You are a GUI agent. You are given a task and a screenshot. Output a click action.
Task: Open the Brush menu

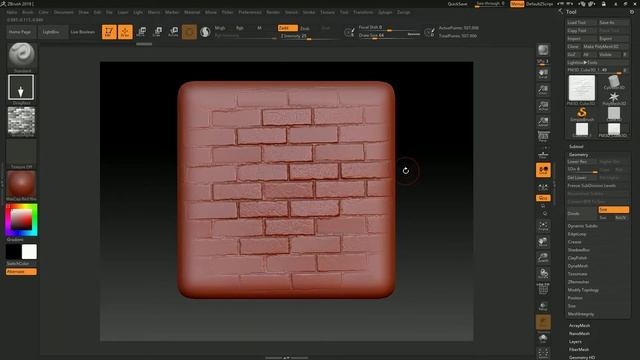coord(28,12)
